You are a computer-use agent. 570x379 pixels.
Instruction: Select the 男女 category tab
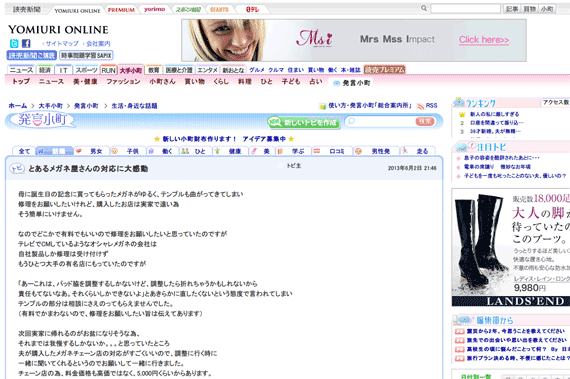click(x=91, y=151)
